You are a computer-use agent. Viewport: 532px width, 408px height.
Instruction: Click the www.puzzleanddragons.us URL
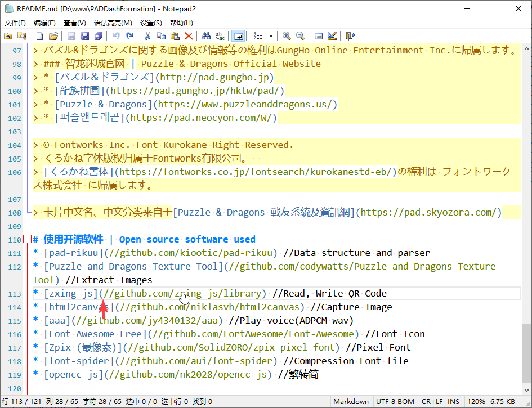tap(245, 105)
